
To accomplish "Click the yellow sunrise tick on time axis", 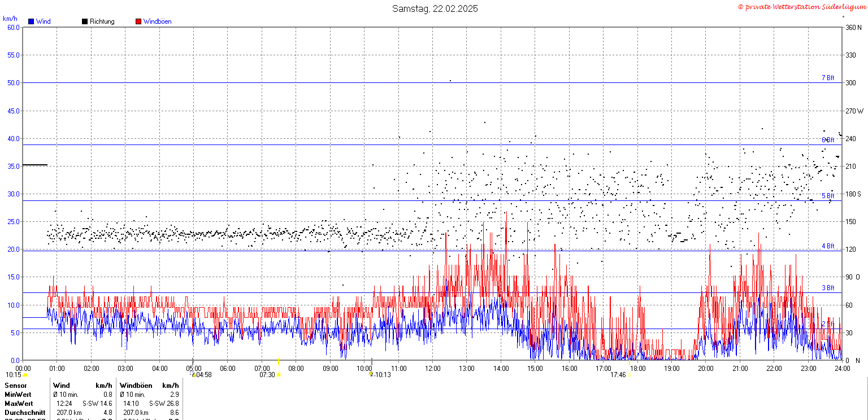I will pos(279,361).
